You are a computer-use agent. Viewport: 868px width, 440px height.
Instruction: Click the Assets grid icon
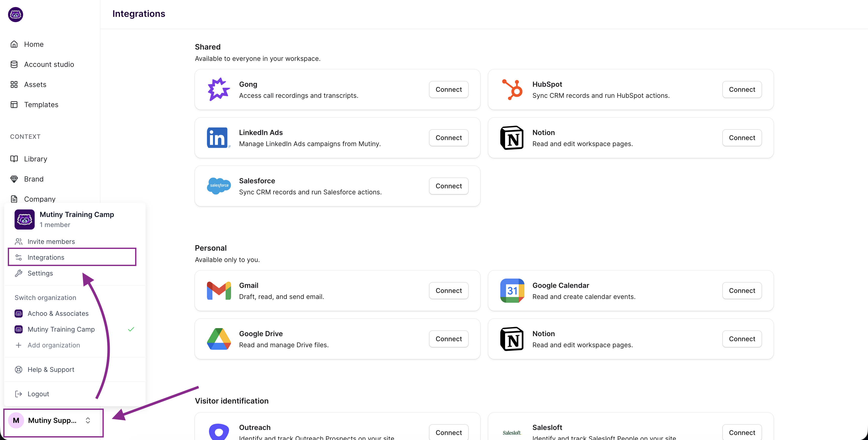[x=14, y=85]
